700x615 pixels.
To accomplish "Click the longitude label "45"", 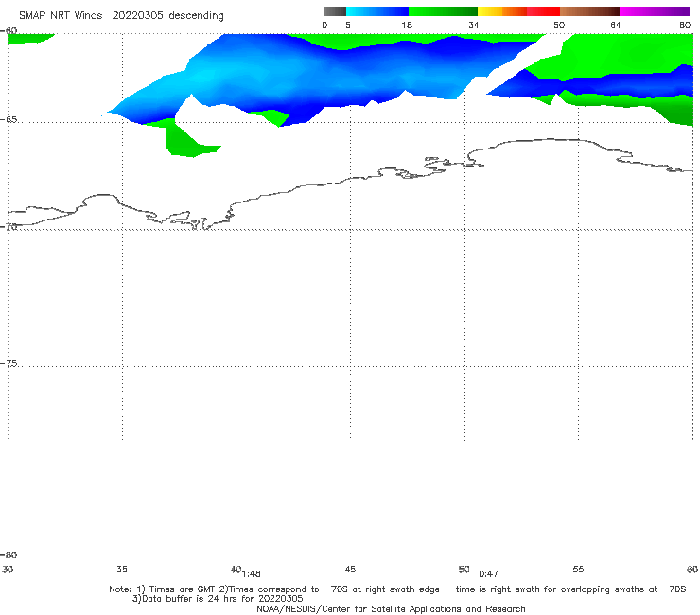I will tap(350, 569).
